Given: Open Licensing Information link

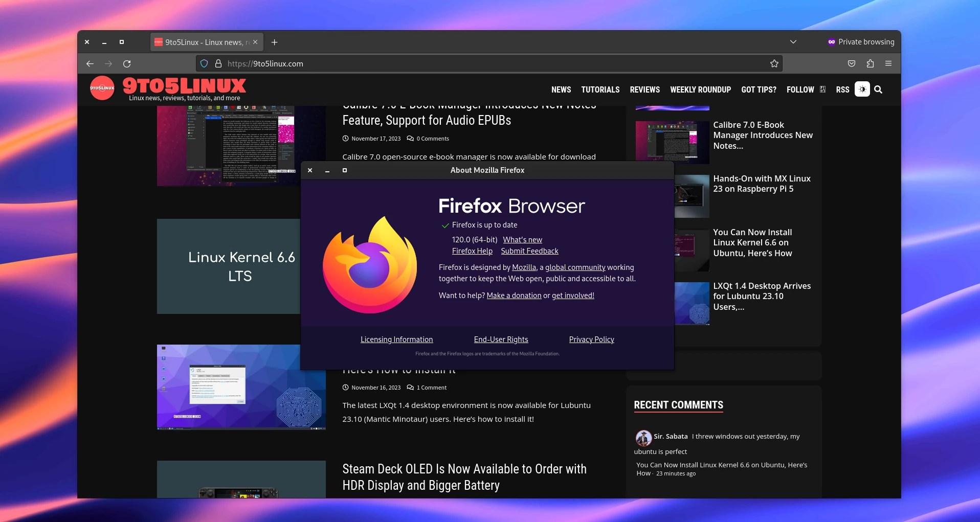Looking at the screenshot, I should [396, 339].
